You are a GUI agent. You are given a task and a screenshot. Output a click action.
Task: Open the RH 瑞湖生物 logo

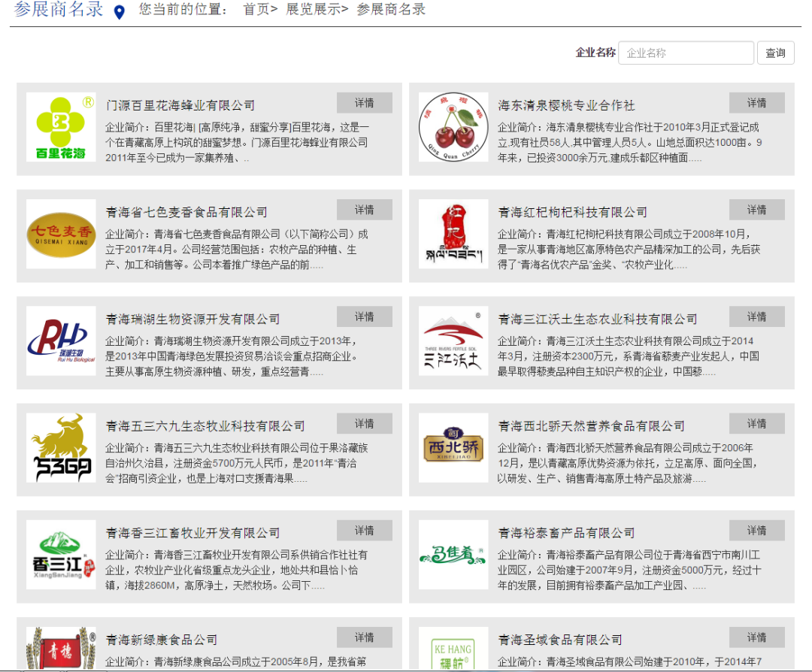pyautogui.click(x=61, y=341)
